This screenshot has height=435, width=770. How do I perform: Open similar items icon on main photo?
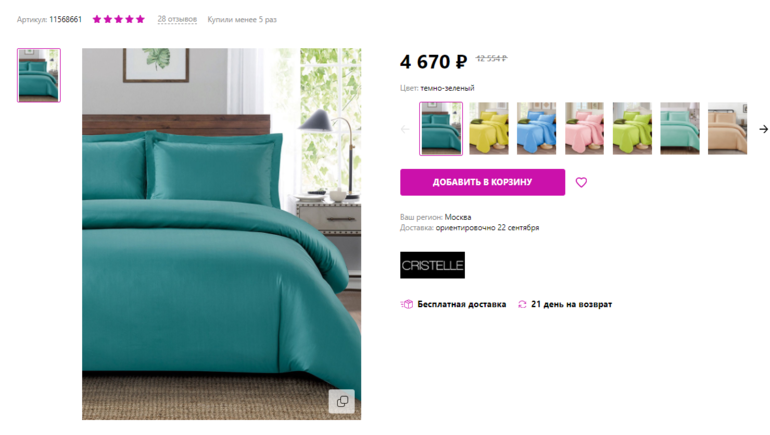click(x=342, y=401)
